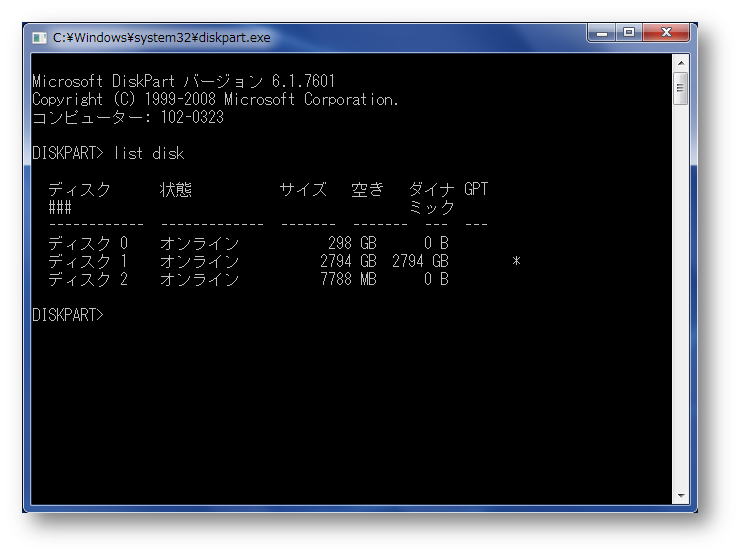Click the 'GPT' column header
The height and width of the screenshot is (555, 740).
click(476, 189)
